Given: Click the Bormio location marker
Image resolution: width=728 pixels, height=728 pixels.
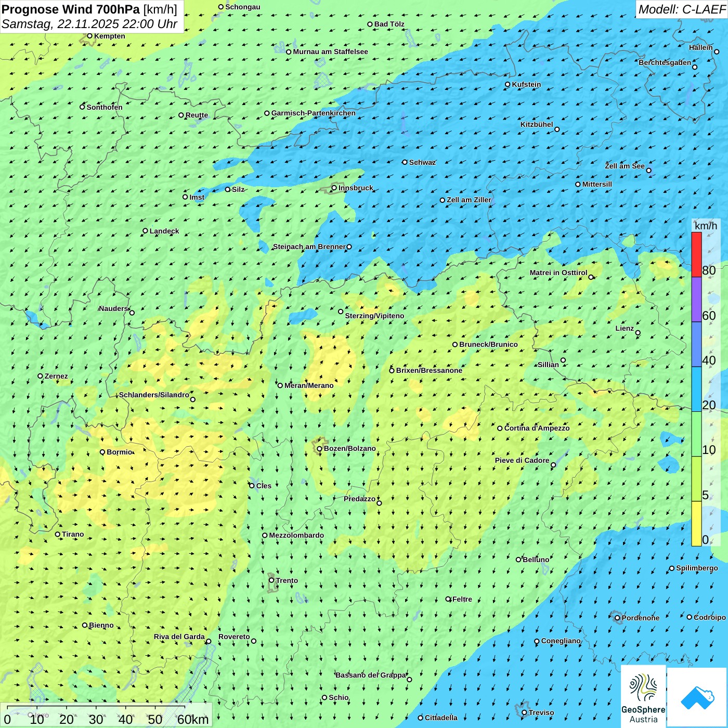Looking at the screenshot, I should tap(102, 452).
